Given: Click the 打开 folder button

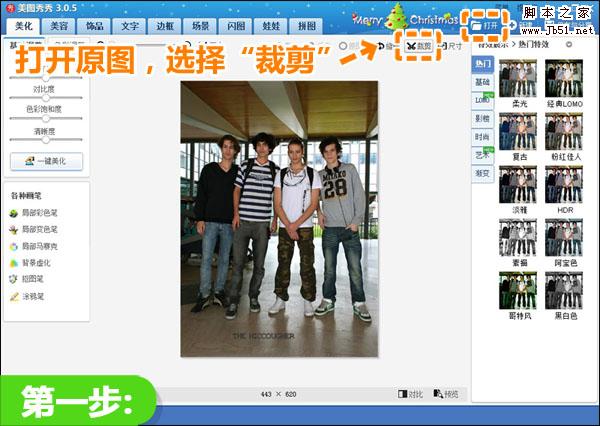Looking at the screenshot, I should (485, 25).
